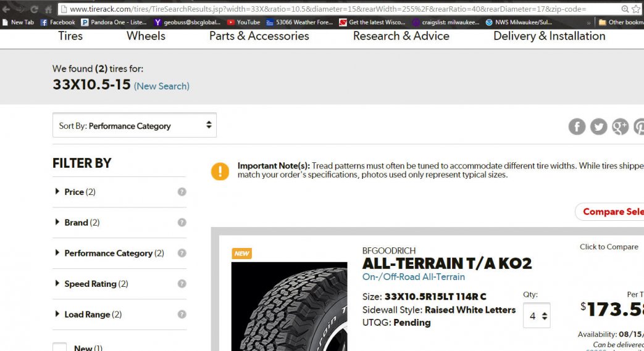Share on Google Plus icon
The height and width of the screenshot is (351, 644).
point(620,126)
